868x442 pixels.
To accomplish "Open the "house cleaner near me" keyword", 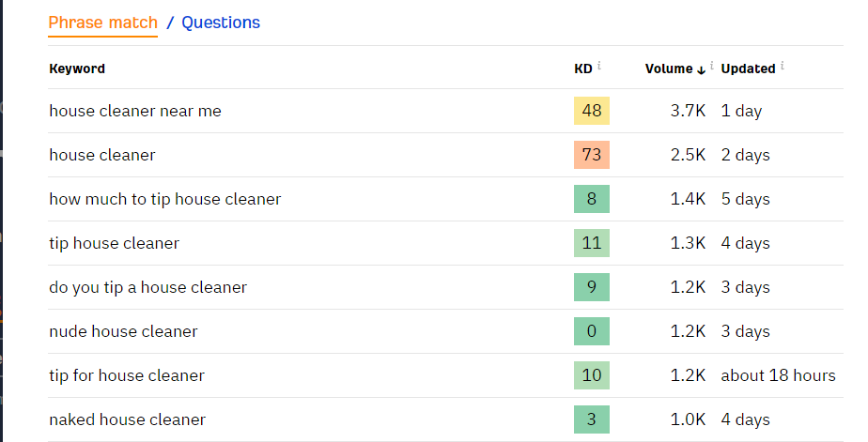I will point(135,111).
